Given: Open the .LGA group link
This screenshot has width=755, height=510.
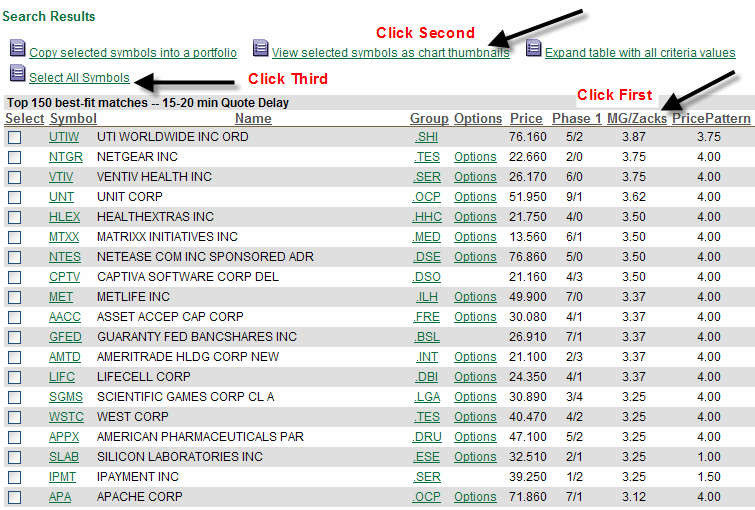Looking at the screenshot, I should [427, 397].
